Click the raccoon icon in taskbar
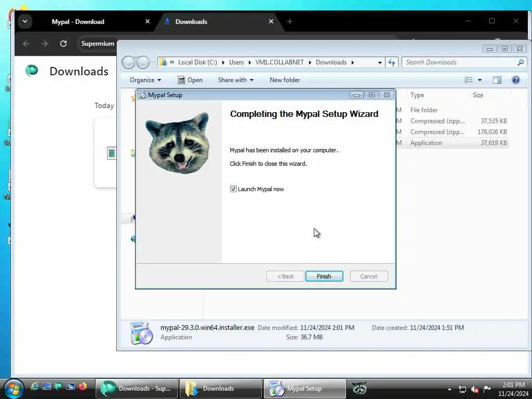 360,388
